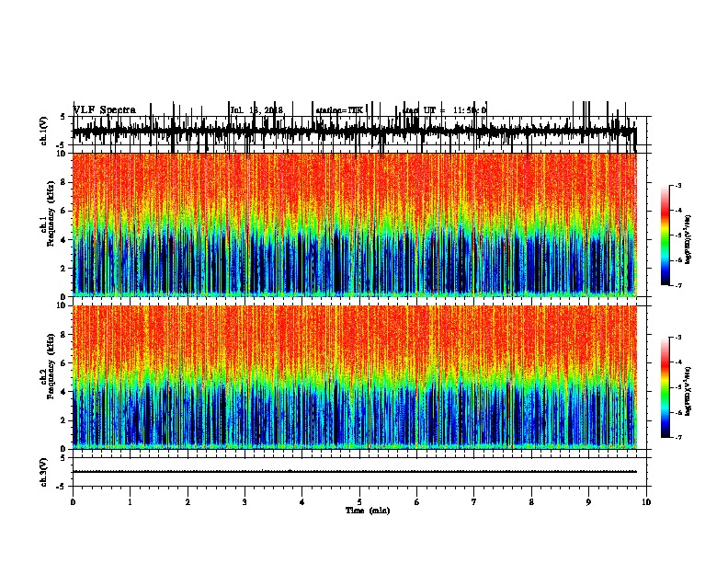
Task: Click time axis tick label '3'
Action: coord(245,501)
